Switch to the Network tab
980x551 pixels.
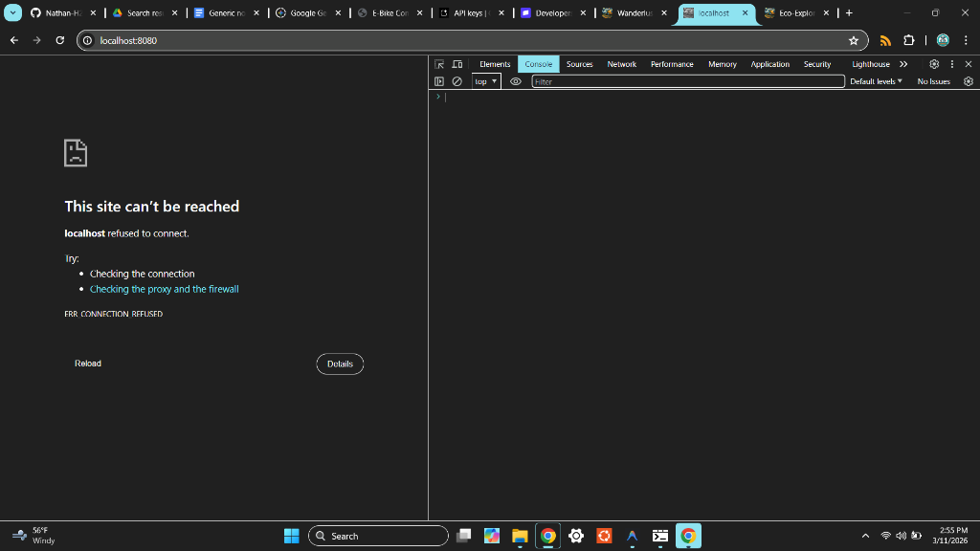621,64
